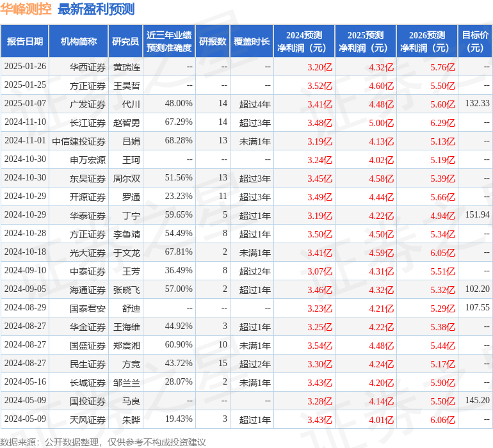Select the 机构简称 column header
The image size is (493, 448).
[78, 42]
